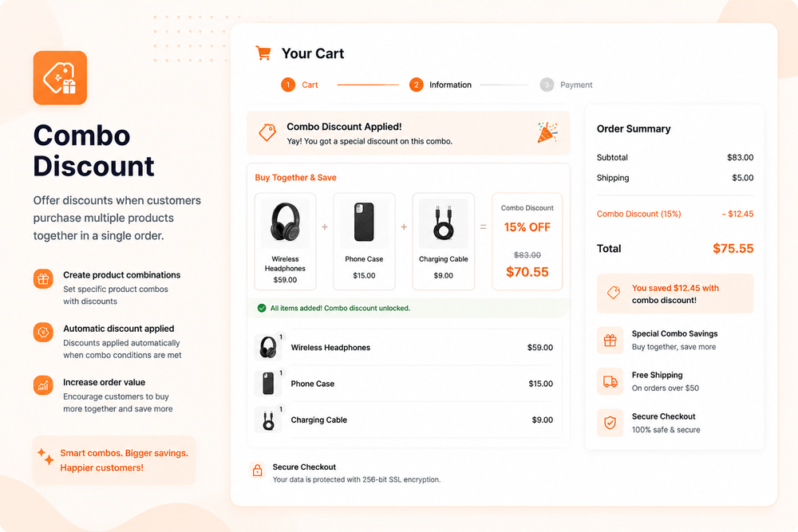Click the $15.00 price in cart row
The image size is (798, 532).
[540, 384]
